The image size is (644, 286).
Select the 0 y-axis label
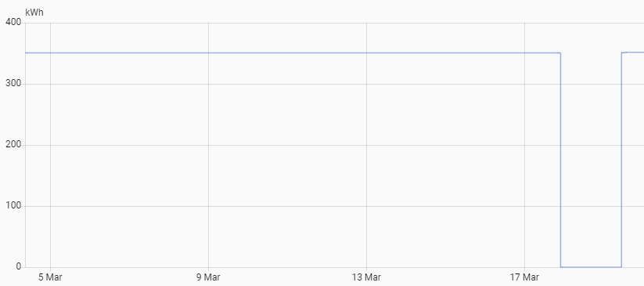(x=19, y=266)
